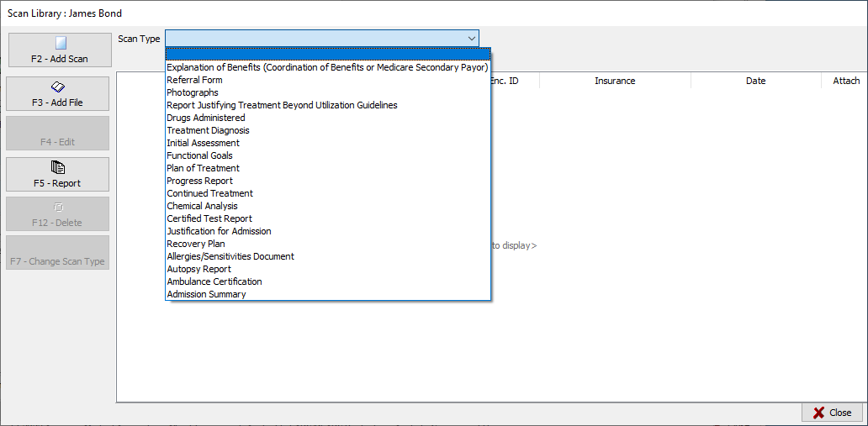The width and height of the screenshot is (868, 426).
Task: Click the red X Close icon
Action: click(x=818, y=413)
